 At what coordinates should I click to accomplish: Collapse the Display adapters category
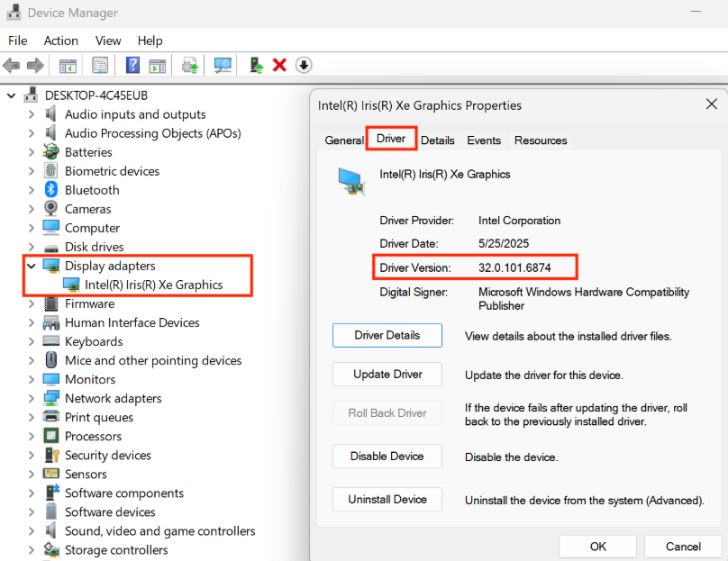pos(32,266)
